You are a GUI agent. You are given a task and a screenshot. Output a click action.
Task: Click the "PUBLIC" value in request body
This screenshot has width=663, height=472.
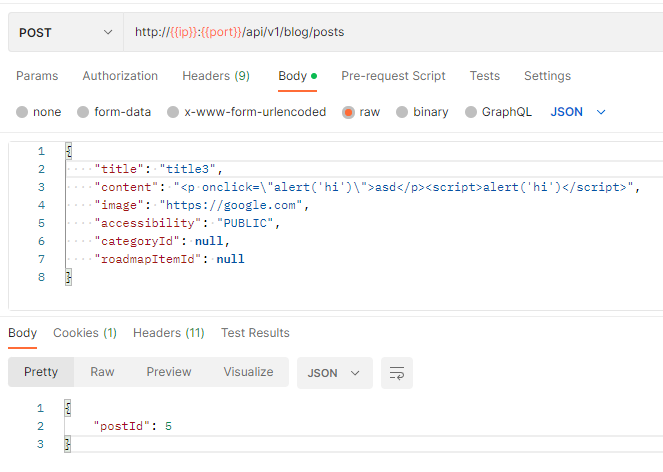[x=245, y=223]
